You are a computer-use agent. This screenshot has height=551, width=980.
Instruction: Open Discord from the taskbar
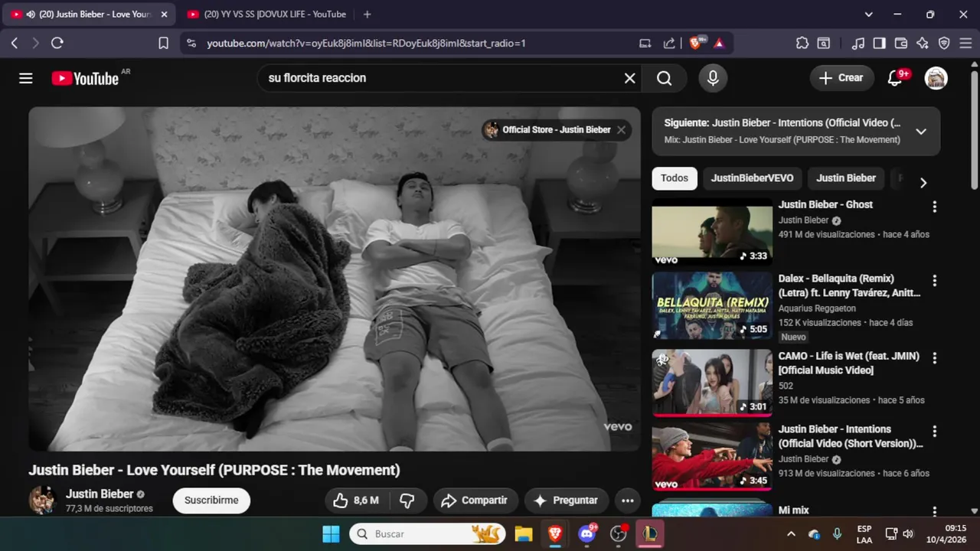tap(587, 533)
